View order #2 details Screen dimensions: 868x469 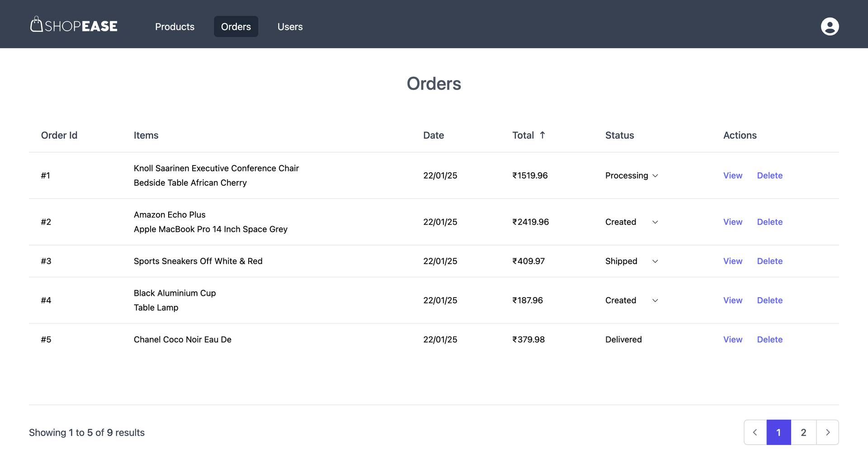coord(732,222)
